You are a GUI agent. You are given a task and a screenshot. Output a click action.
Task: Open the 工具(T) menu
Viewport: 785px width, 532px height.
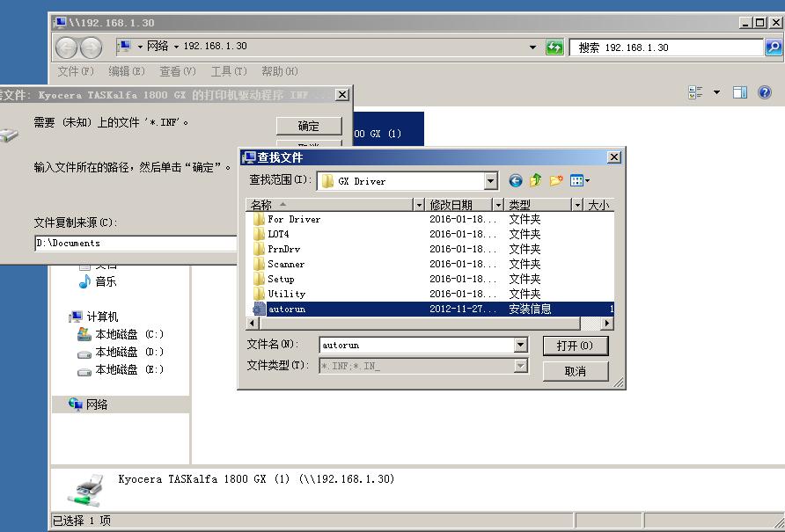pyautogui.click(x=228, y=71)
